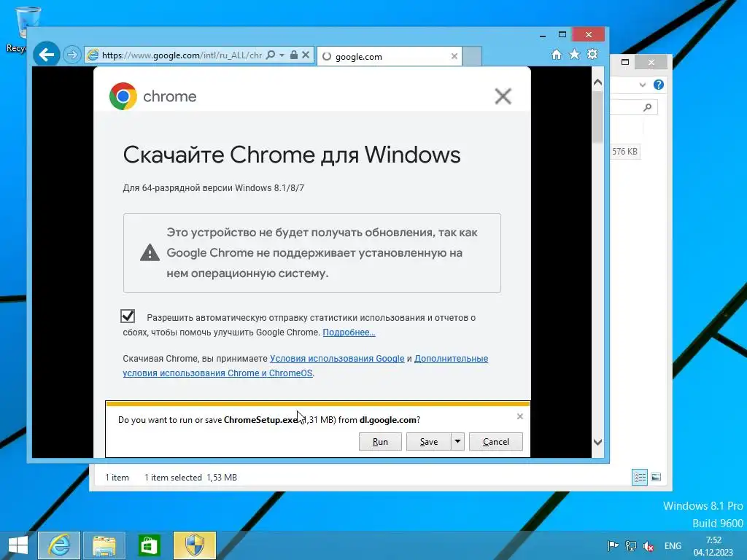
Task: Close the Internet Explorer window
Action: click(589, 34)
